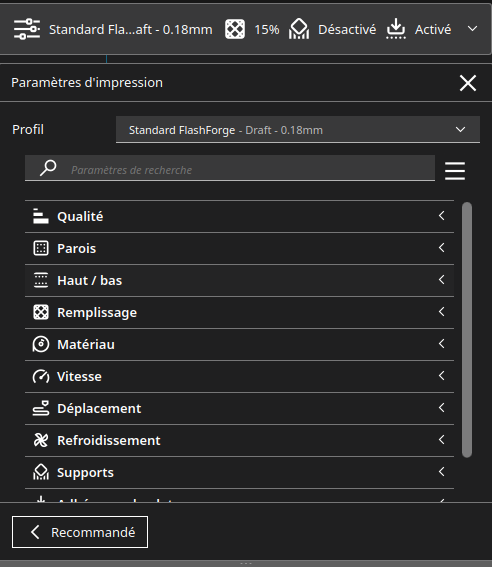Image resolution: width=492 pixels, height=567 pixels.
Task: Open the settings visibility hamburger menu
Action: (x=455, y=171)
